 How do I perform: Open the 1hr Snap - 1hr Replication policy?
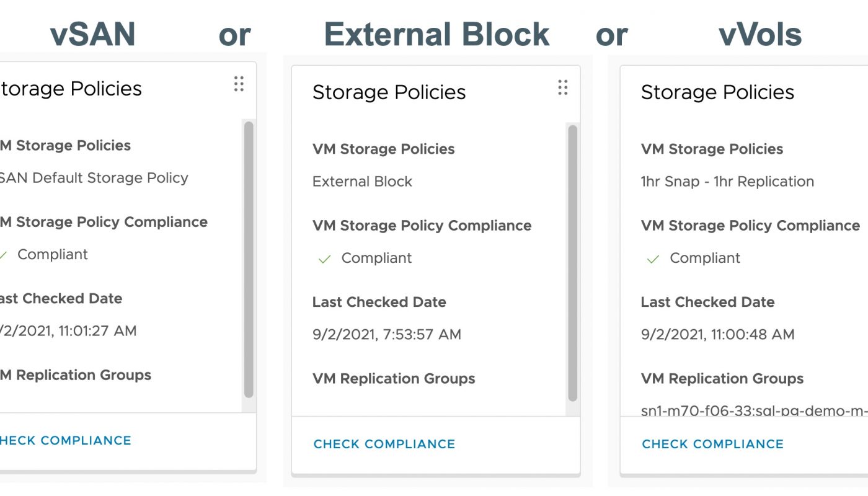pos(727,182)
